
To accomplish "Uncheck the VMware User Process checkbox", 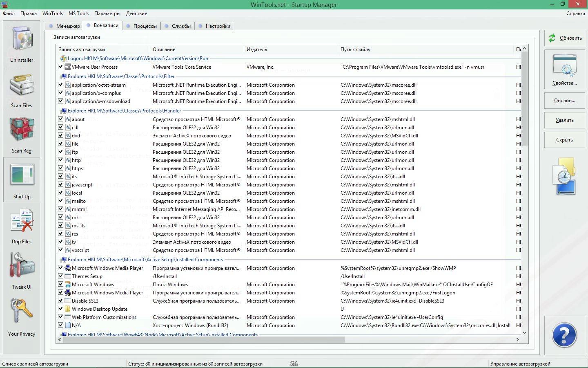I will click(61, 67).
